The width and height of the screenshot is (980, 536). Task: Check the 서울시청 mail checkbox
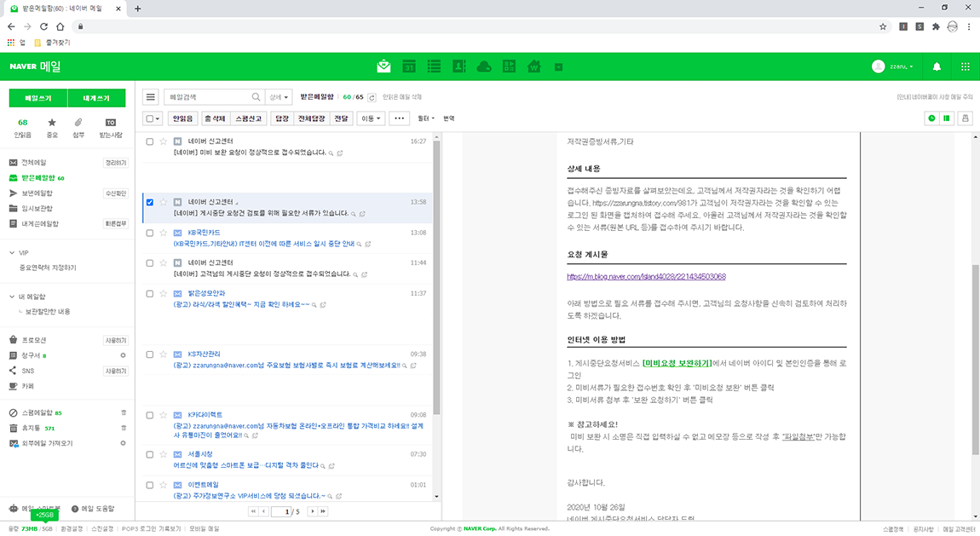pyautogui.click(x=149, y=455)
